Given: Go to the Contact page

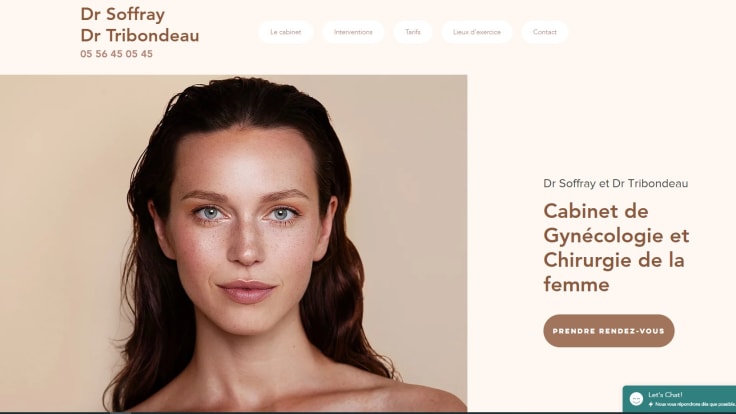Looking at the screenshot, I should point(544,32).
